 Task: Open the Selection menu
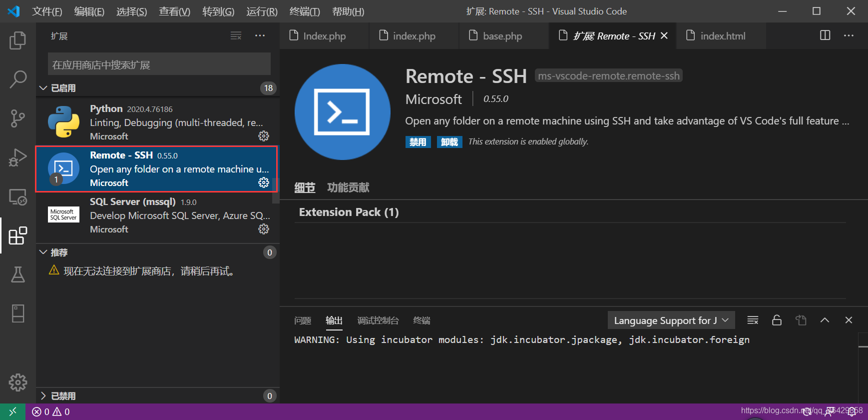pos(132,11)
